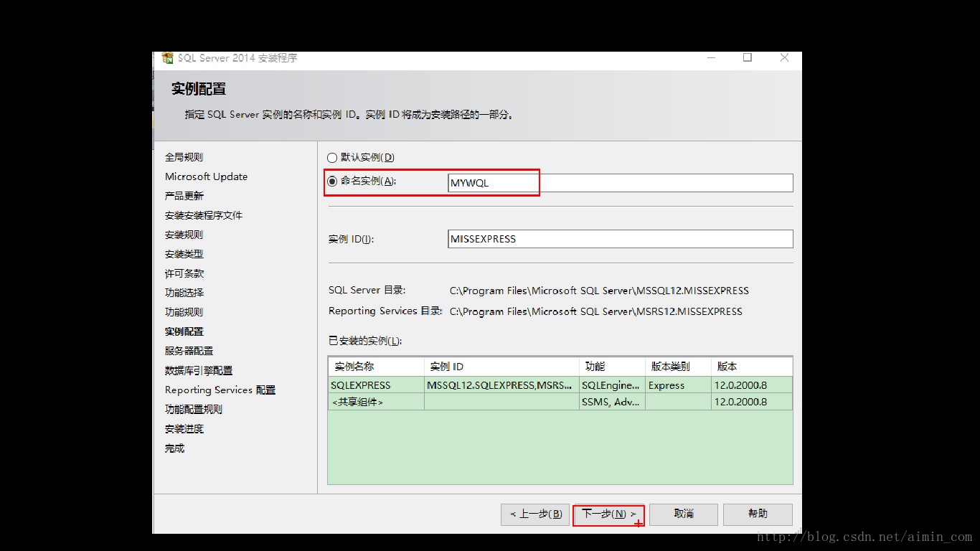Select the 服务器配置 step
The image size is (980, 551).
pyautogui.click(x=189, y=351)
